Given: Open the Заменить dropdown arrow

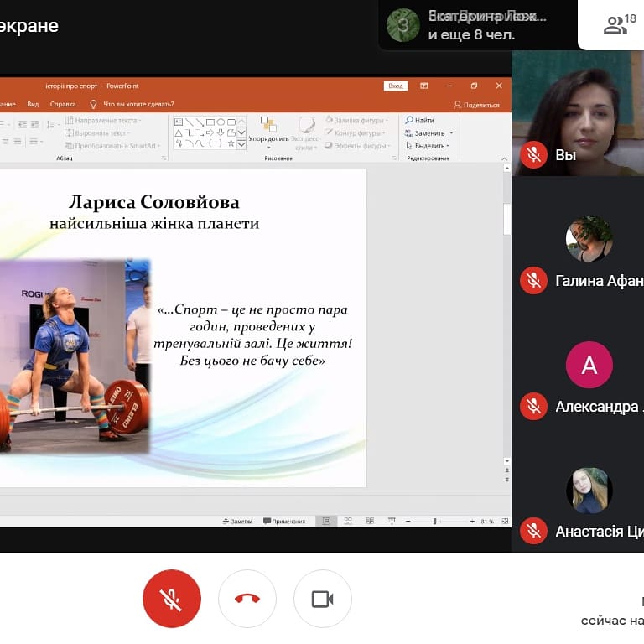Looking at the screenshot, I should 451,133.
